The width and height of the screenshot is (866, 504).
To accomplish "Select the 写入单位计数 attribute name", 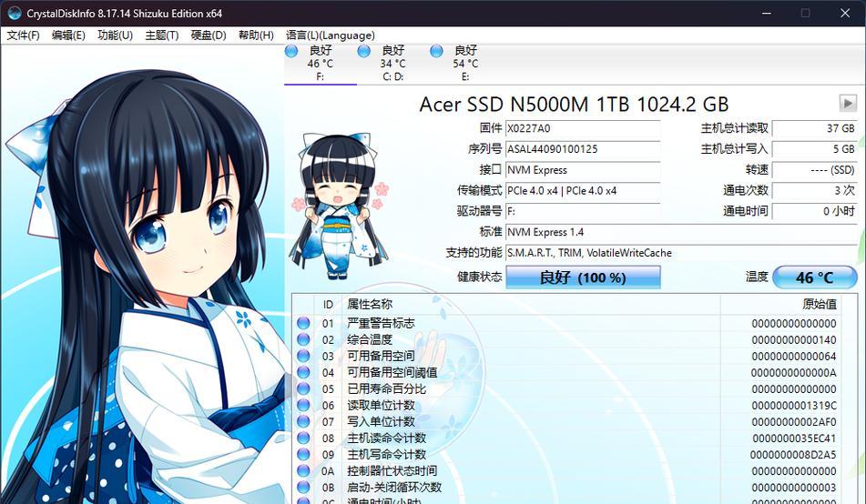I will coord(381,422).
